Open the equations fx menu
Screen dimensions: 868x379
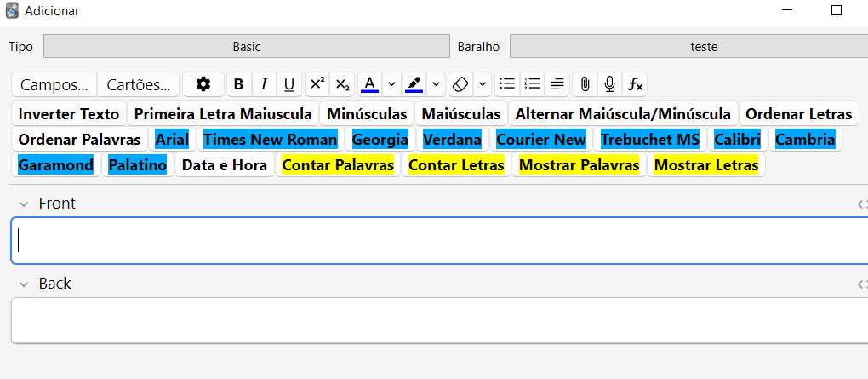(635, 84)
